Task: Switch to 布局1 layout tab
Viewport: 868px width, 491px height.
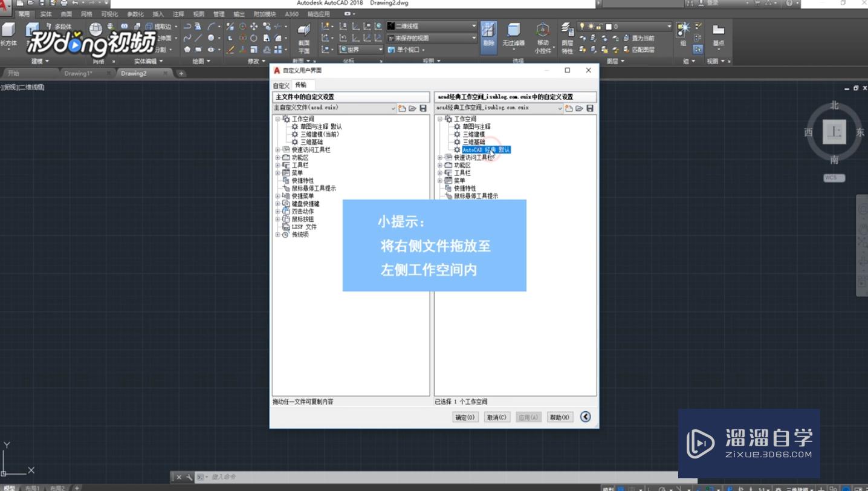Action: pos(32,487)
